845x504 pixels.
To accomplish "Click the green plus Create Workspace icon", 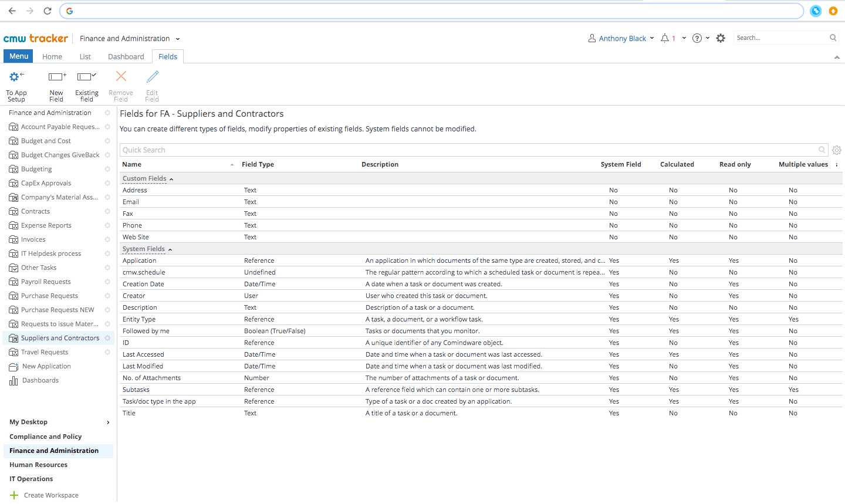I will [x=14, y=495].
